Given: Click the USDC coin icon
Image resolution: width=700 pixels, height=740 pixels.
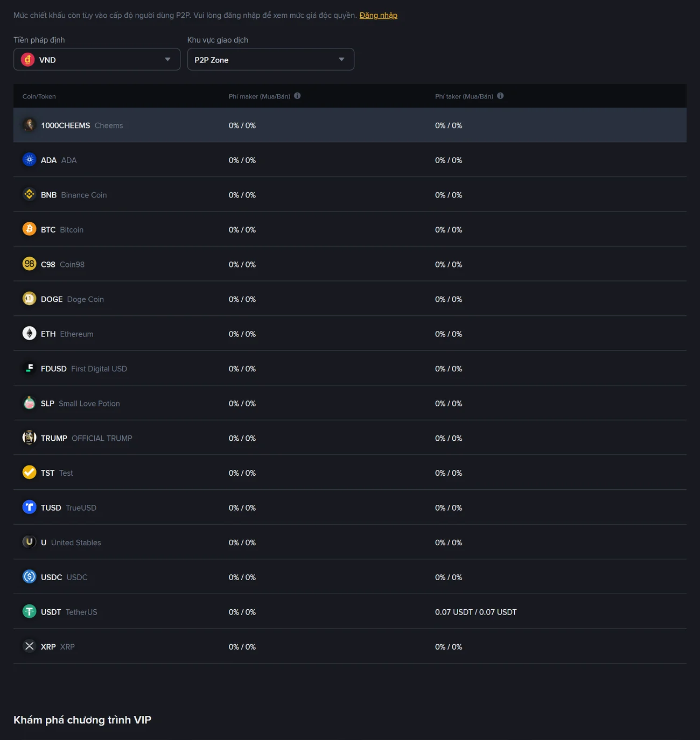Looking at the screenshot, I should click(x=30, y=577).
